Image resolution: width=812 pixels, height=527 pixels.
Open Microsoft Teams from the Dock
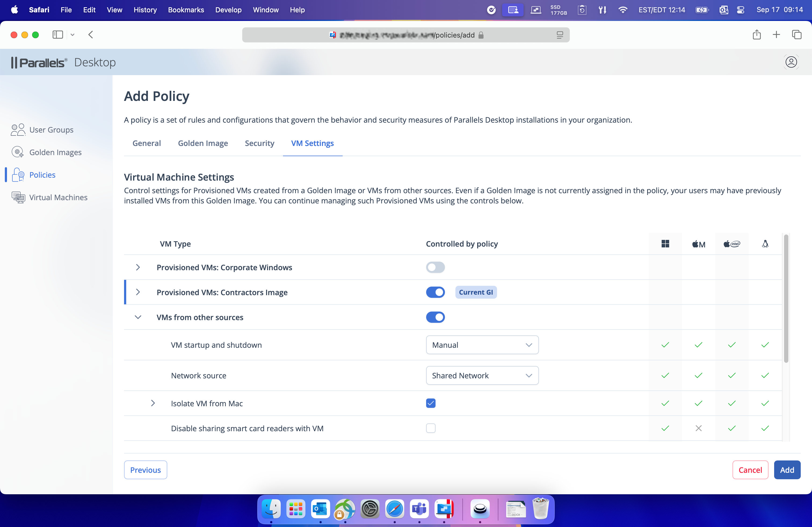point(419,509)
